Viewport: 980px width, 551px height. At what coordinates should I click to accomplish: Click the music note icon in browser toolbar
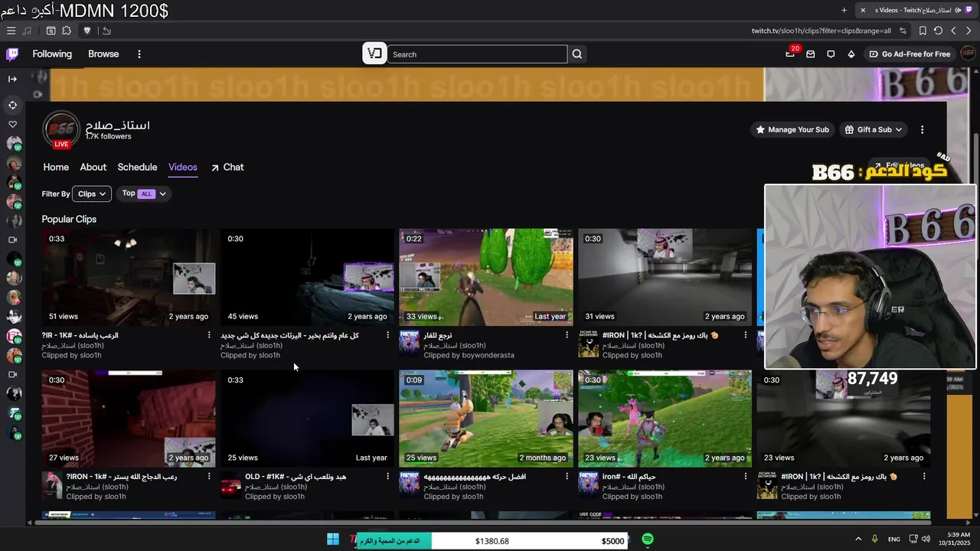(28, 31)
